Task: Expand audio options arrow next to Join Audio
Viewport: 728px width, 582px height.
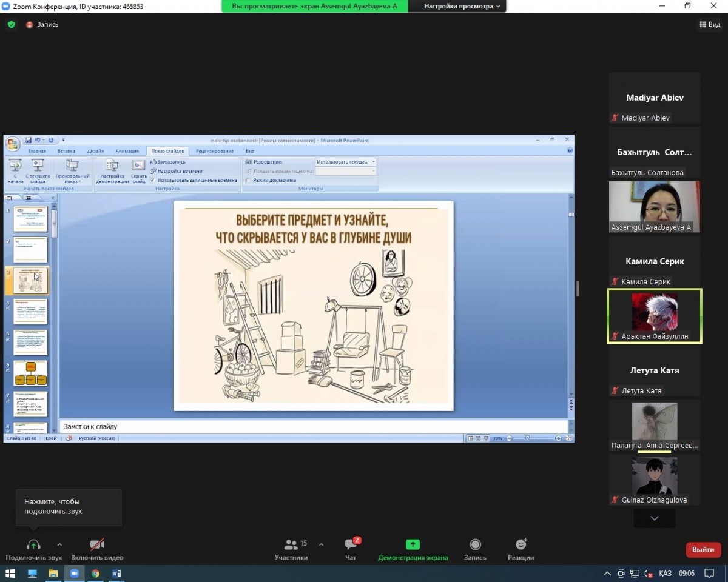Action: click(59, 544)
